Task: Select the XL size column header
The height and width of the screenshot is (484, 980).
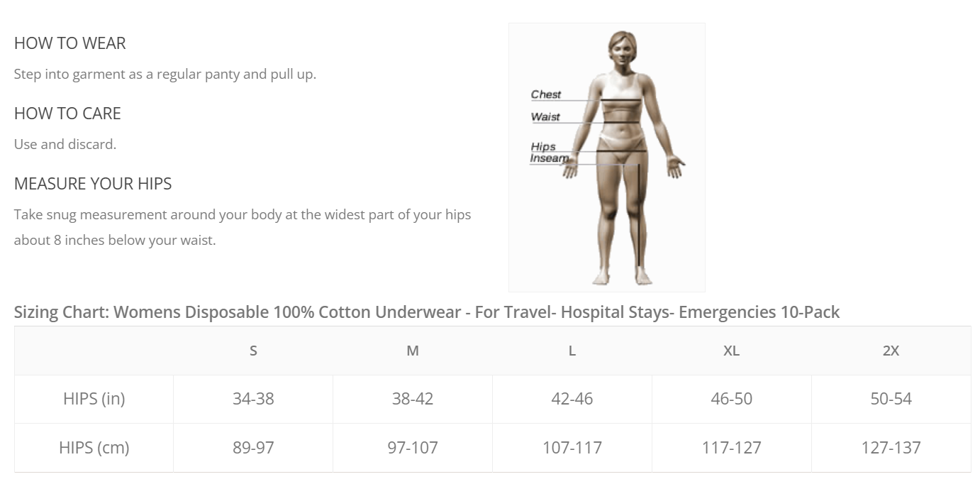Action: (731, 351)
